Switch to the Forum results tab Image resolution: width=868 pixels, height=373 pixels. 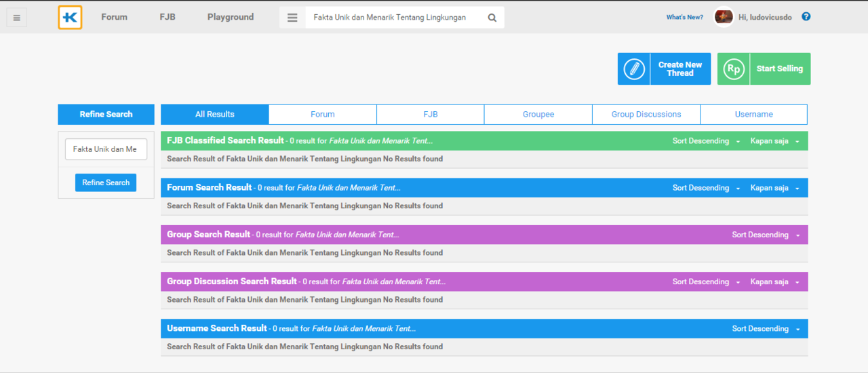pos(323,115)
